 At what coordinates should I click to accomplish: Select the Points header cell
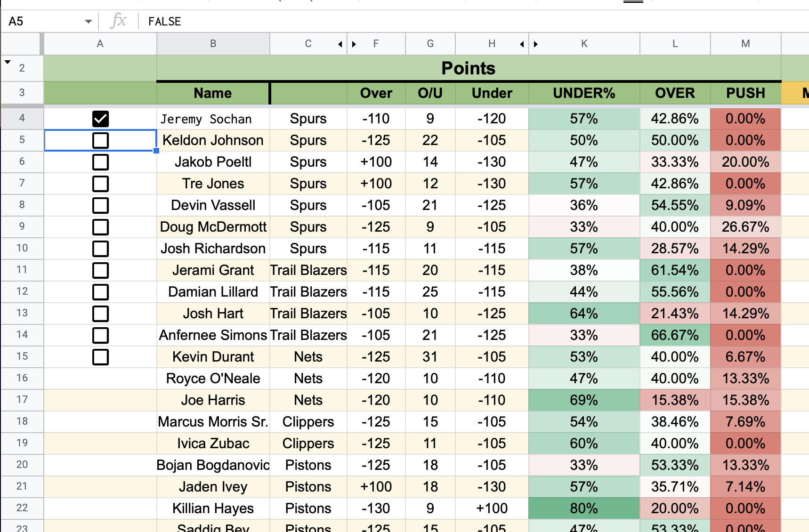(x=469, y=68)
